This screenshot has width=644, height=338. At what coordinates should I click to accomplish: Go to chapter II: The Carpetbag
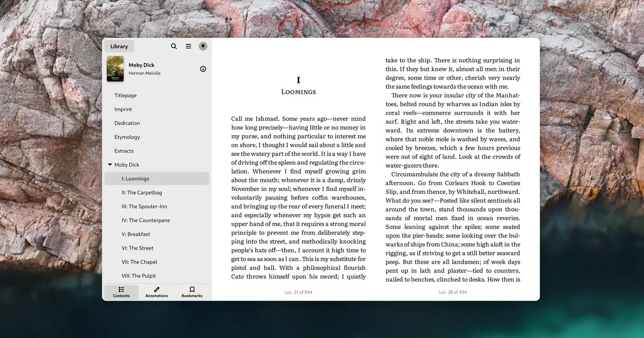(x=142, y=192)
